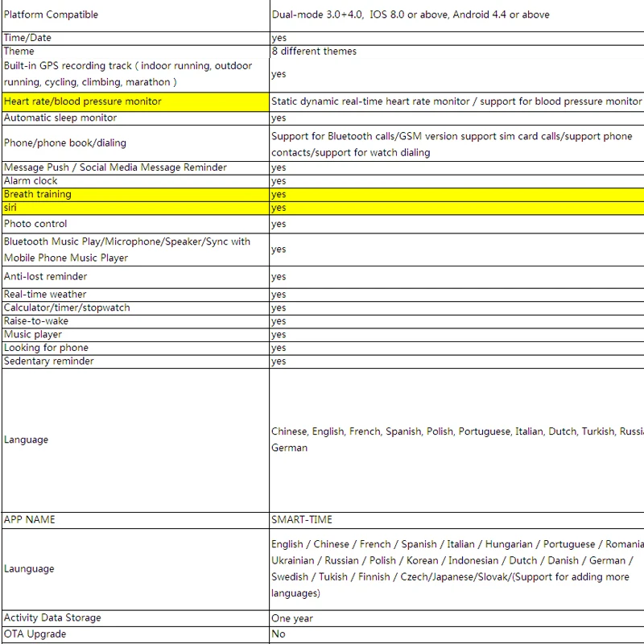This screenshot has width=644, height=644.
Task: Select 'Bluetooth Music Play/Microphone/Speaker' cell
Action: tap(135, 250)
